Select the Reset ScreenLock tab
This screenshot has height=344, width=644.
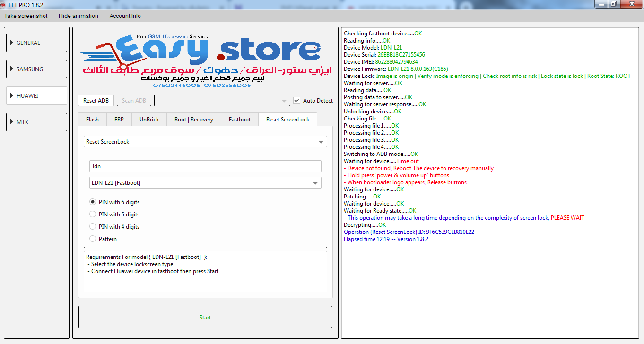pos(288,120)
